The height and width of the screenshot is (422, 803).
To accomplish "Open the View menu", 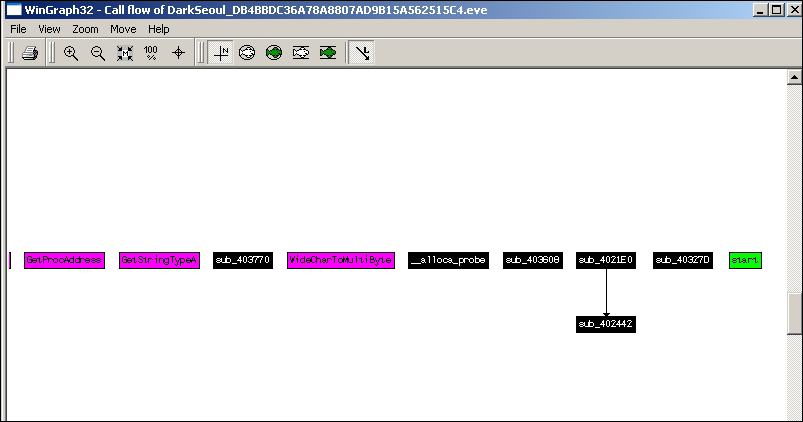I will (x=49, y=29).
